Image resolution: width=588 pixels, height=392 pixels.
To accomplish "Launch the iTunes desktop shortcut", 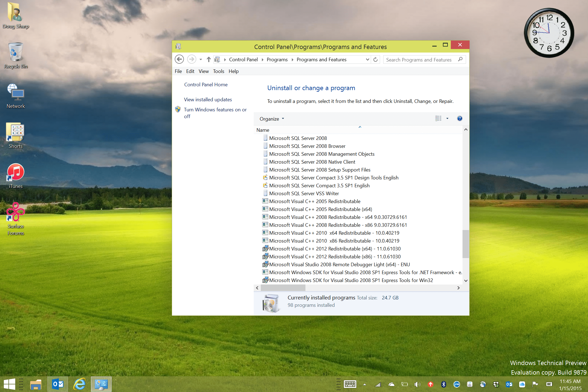I will click(x=16, y=176).
